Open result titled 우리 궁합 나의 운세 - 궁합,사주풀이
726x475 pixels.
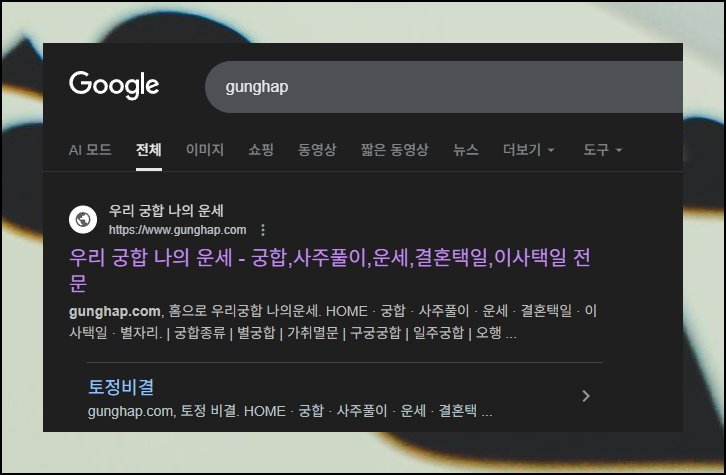click(x=330, y=269)
